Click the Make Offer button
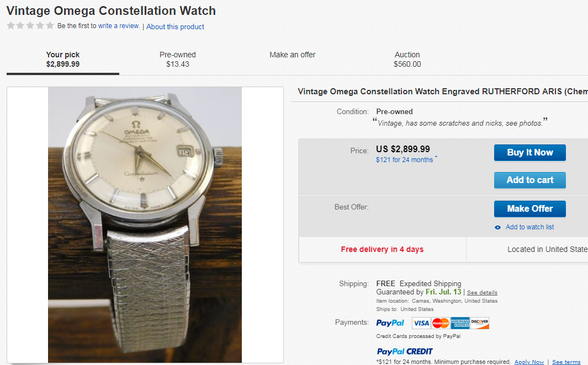This screenshot has height=365, width=588. pyautogui.click(x=530, y=208)
